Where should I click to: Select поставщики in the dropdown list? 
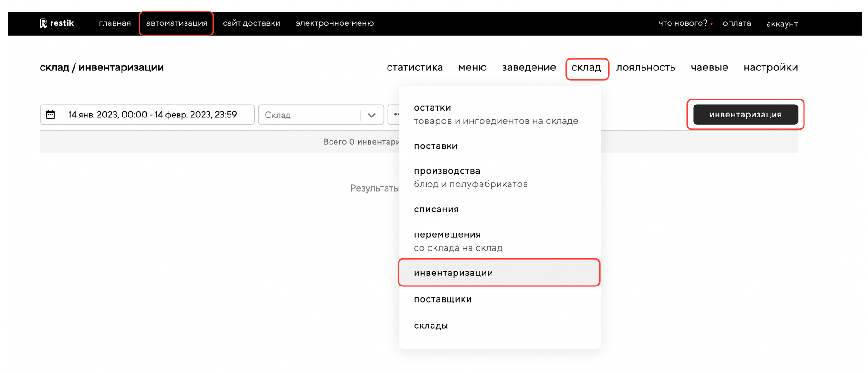442,299
